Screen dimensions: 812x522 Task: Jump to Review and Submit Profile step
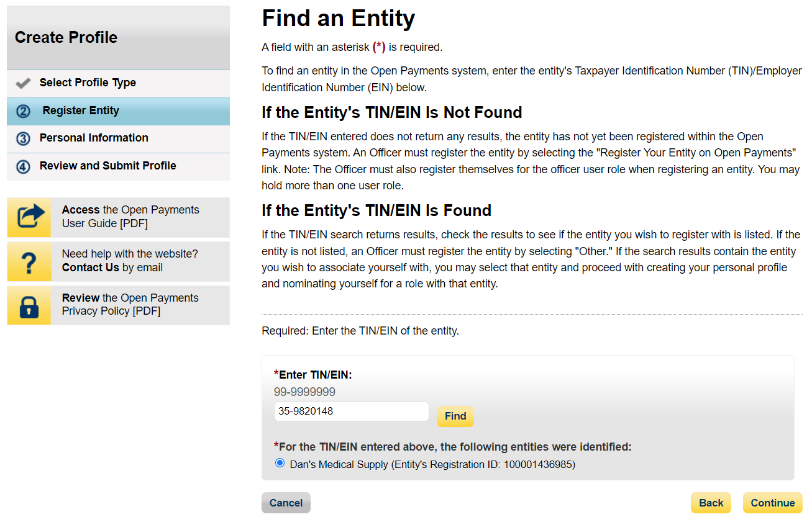coord(107,166)
